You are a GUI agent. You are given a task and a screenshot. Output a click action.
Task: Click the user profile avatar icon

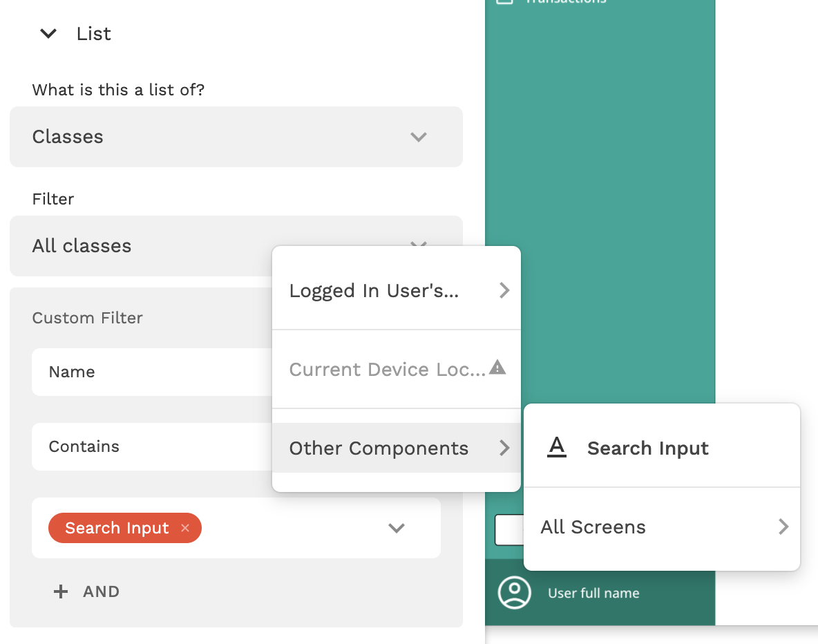515,593
